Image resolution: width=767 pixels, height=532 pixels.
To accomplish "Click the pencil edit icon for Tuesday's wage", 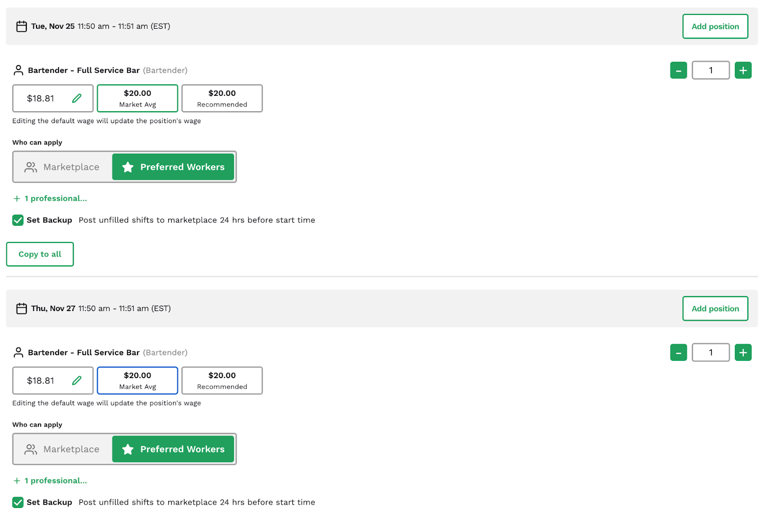I will coord(77,98).
